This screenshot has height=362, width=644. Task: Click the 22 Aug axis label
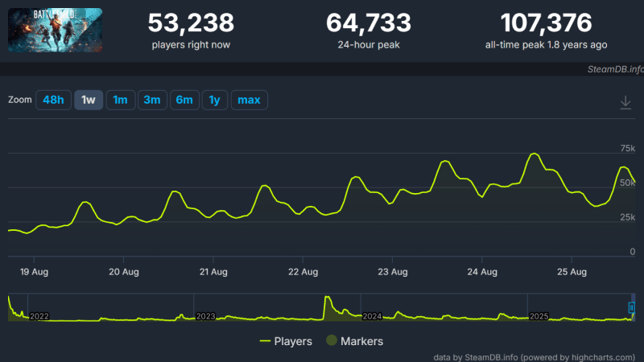pos(303,272)
